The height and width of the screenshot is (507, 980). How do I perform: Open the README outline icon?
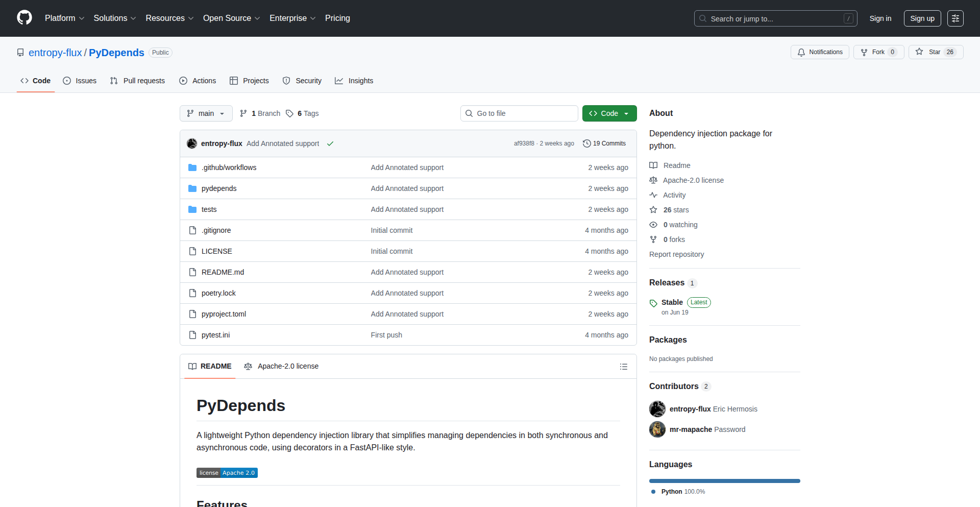point(623,367)
